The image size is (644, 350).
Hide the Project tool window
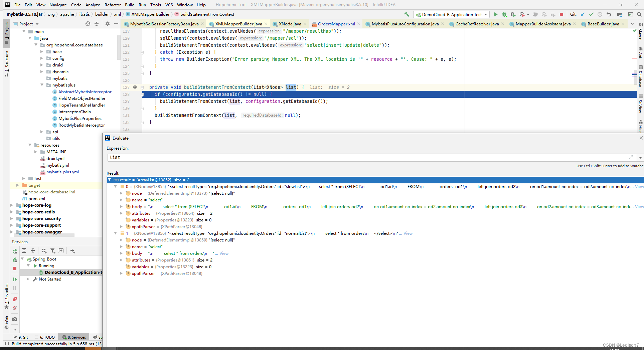(116, 24)
